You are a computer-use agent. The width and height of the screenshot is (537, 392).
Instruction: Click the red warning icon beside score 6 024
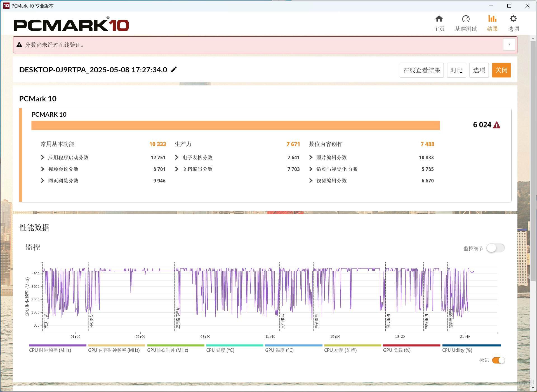[497, 125]
